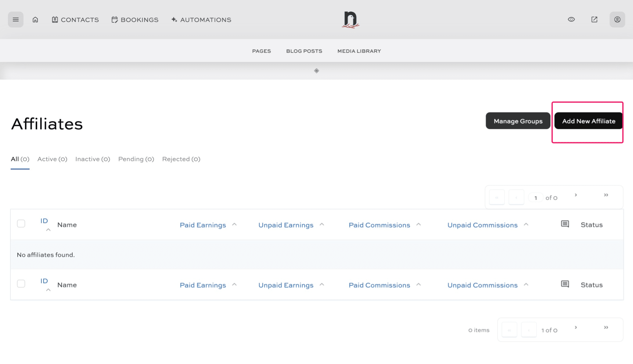633x364 pixels.
Task: Check the select-all checkbox in footer row
Action: pos(21,284)
